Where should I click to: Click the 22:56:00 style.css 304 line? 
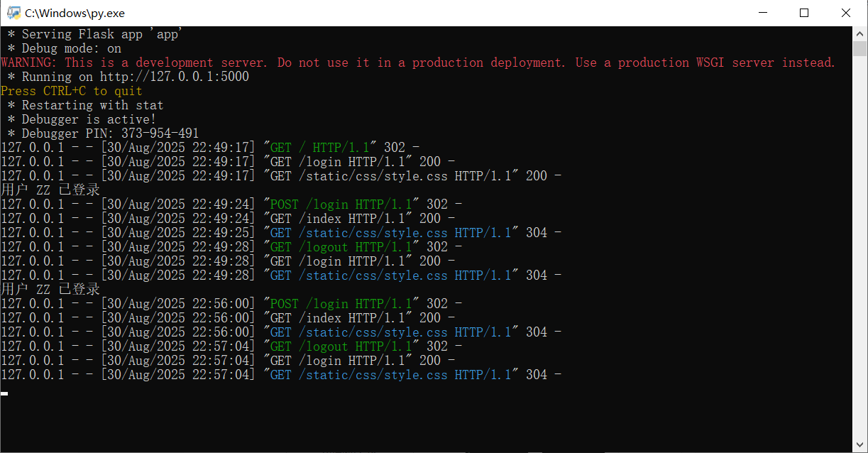tap(281, 332)
